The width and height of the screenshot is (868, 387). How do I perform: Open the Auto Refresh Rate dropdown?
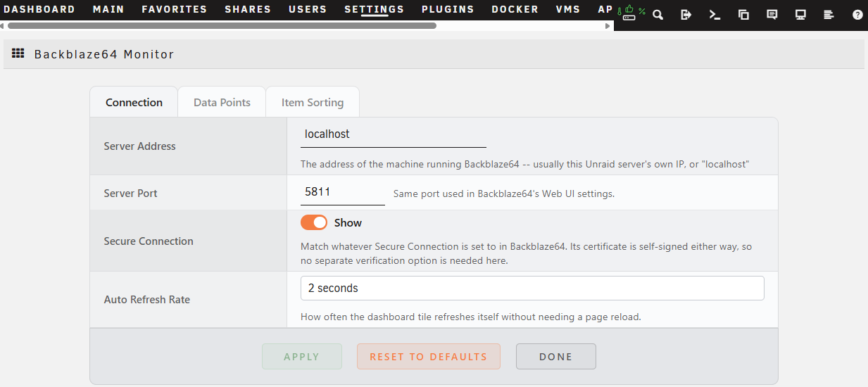tap(532, 288)
